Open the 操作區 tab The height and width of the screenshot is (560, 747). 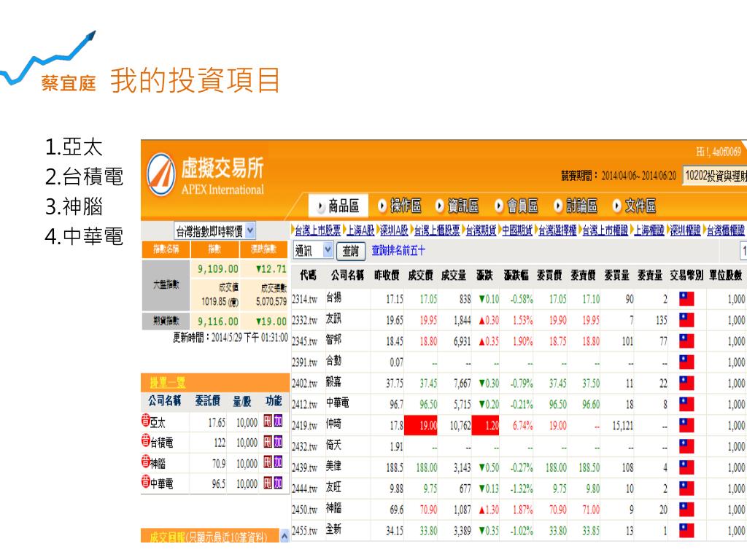tap(400, 206)
